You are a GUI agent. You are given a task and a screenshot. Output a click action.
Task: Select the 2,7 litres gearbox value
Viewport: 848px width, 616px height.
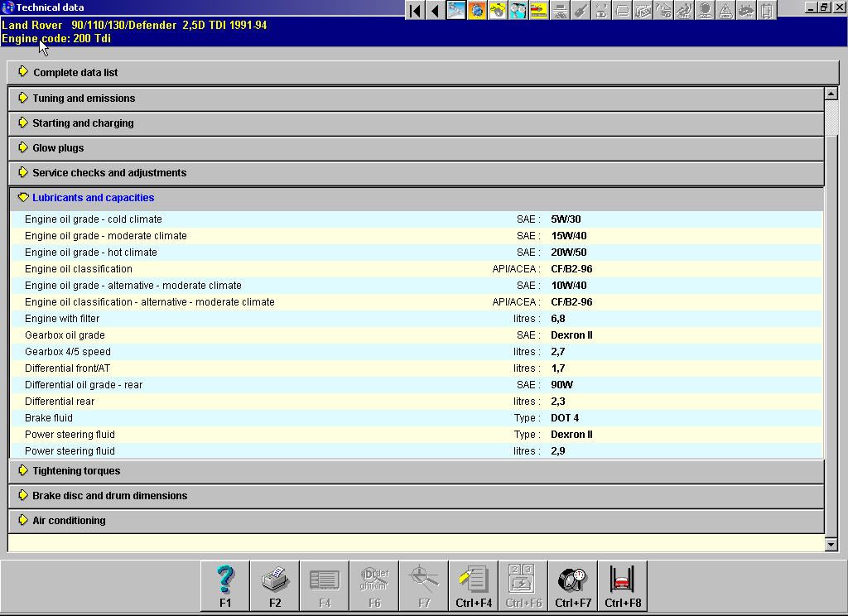pyautogui.click(x=558, y=352)
